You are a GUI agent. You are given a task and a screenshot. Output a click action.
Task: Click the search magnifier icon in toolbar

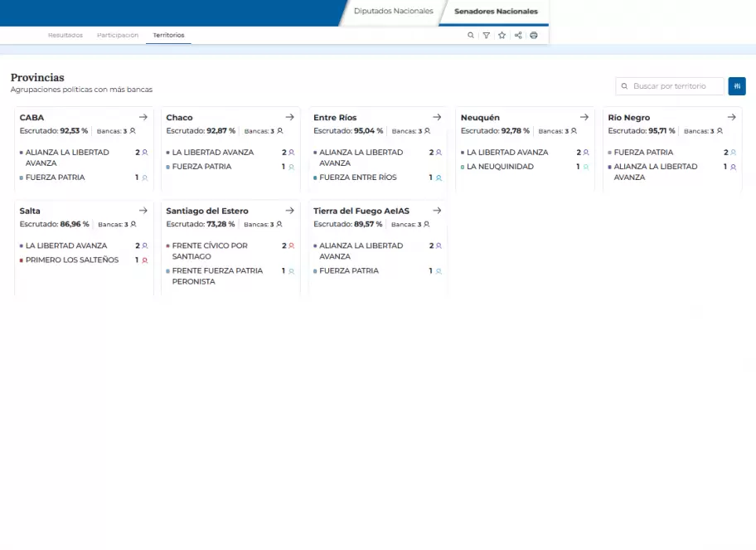point(471,36)
